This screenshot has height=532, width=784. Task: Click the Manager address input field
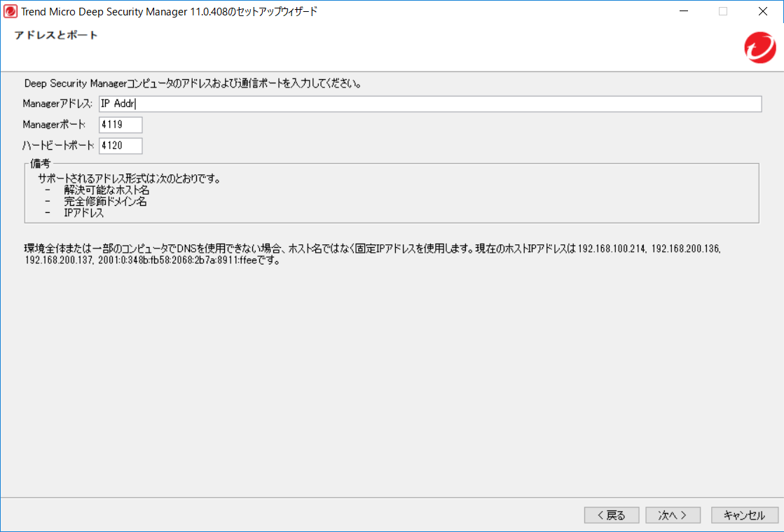pyautogui.click(x=430, y=104)
